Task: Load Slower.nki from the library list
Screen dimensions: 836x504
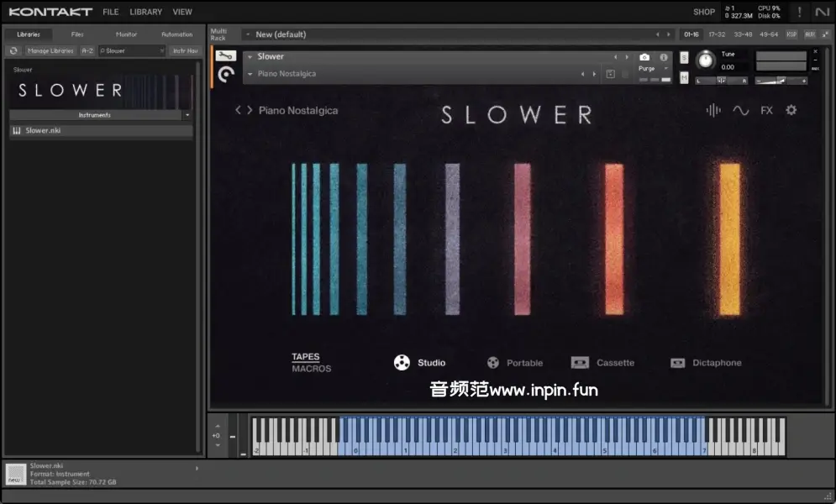Action: (x=101, y=130)
